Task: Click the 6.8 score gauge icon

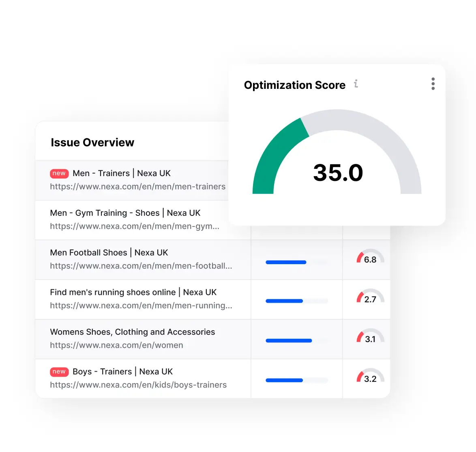Action: pos(370,257)
